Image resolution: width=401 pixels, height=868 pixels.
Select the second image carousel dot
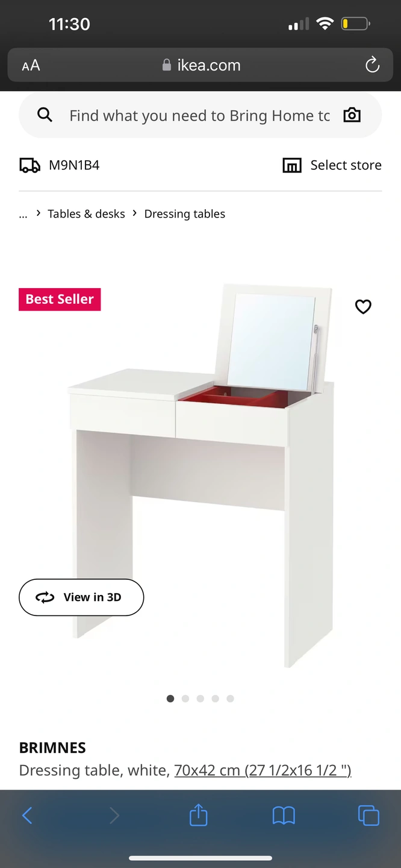[185, 699]
